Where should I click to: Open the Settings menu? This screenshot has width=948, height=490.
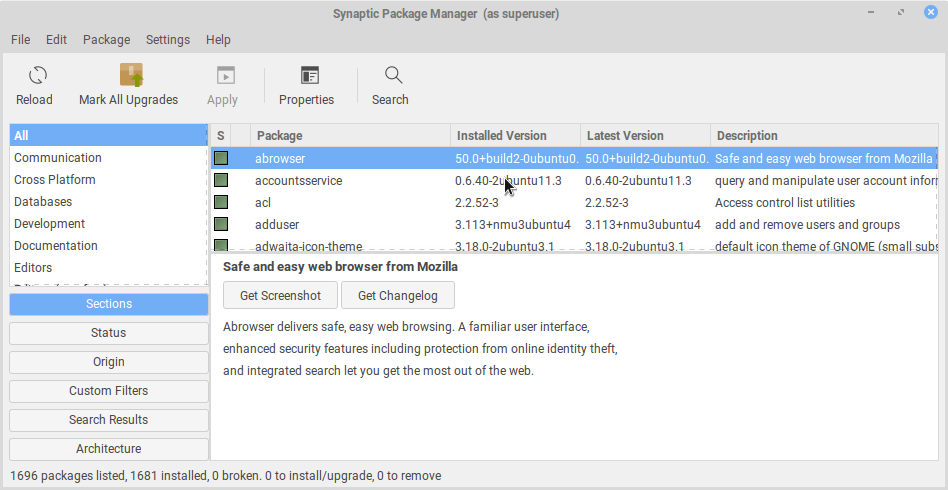(167, 40)
